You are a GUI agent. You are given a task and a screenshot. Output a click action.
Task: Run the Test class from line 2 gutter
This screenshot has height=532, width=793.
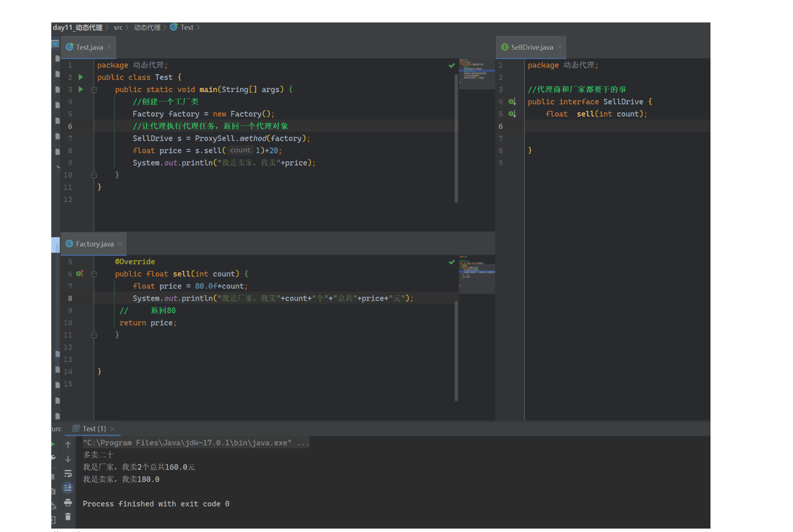[81, 77]
